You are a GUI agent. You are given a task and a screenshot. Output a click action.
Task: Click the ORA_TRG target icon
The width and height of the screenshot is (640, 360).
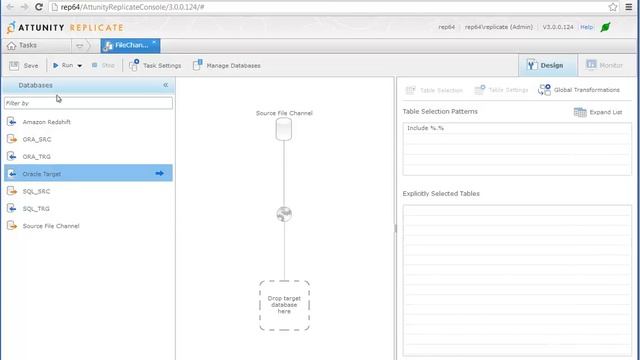[12, 156]
